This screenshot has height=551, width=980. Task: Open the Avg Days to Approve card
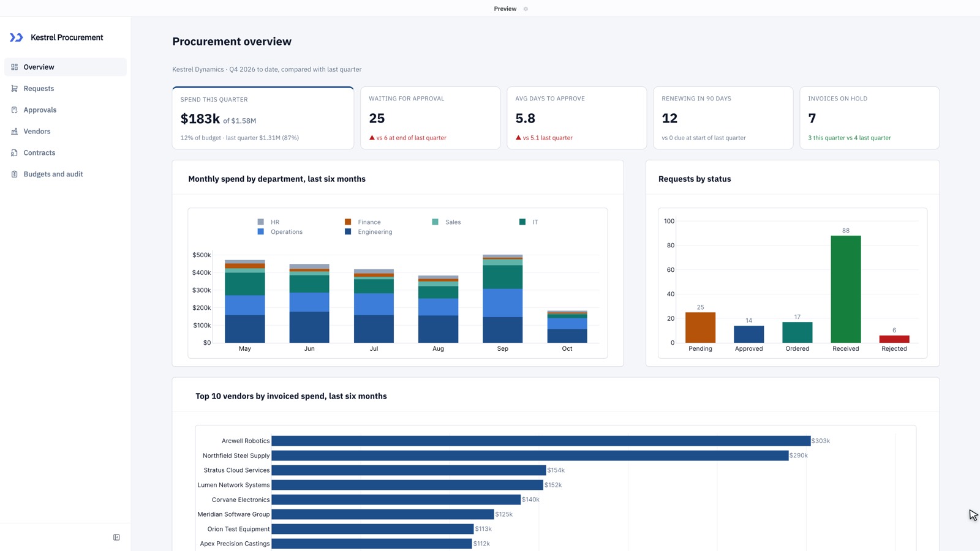[x=577, y=118]
